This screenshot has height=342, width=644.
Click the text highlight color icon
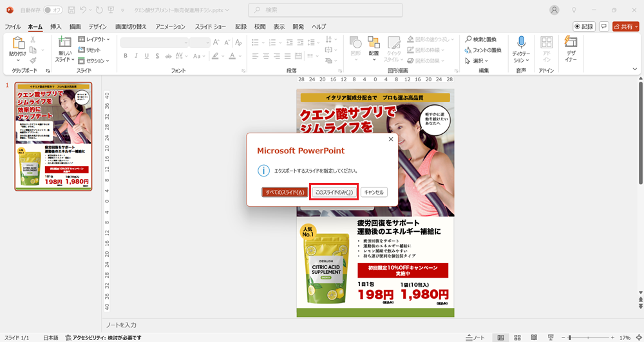(214, 56)
